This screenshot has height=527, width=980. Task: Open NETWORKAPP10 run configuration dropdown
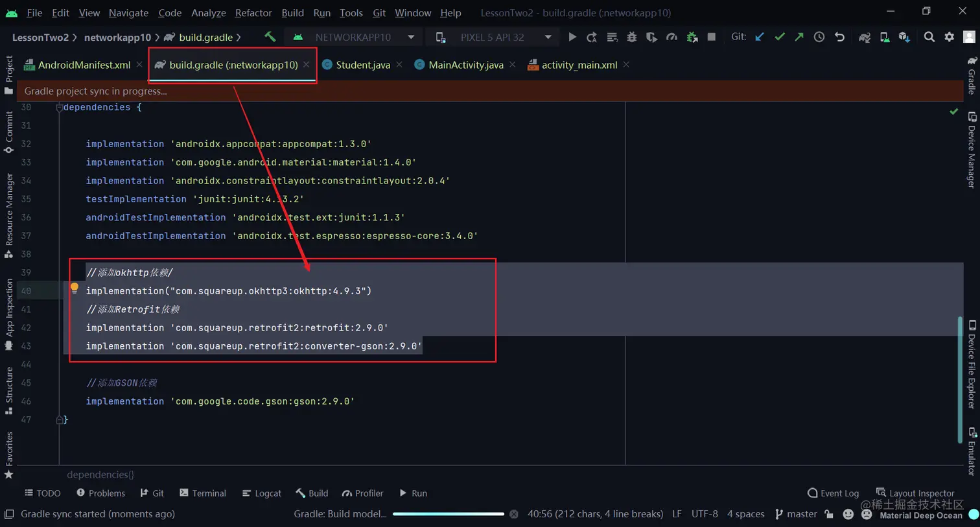coord(354,37)
